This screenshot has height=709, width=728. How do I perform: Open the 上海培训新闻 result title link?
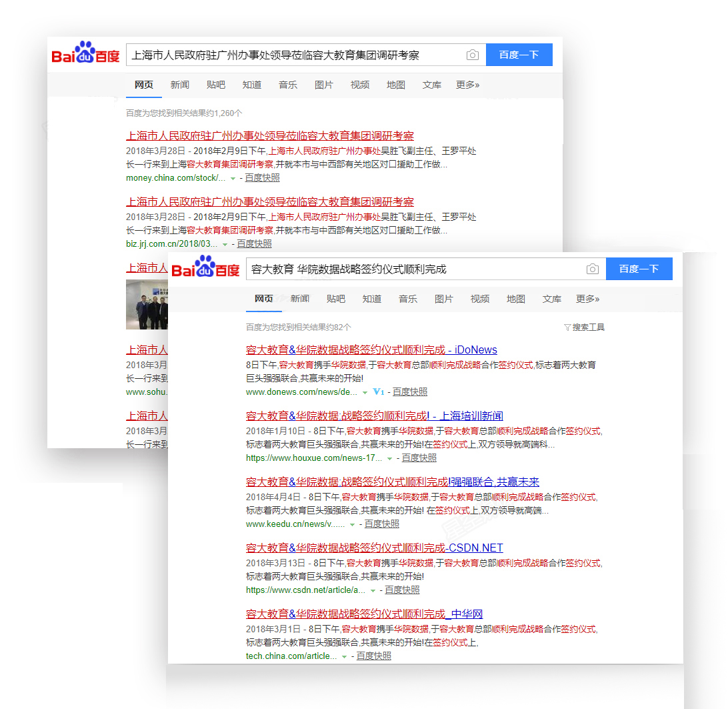[x=374, y=416]
